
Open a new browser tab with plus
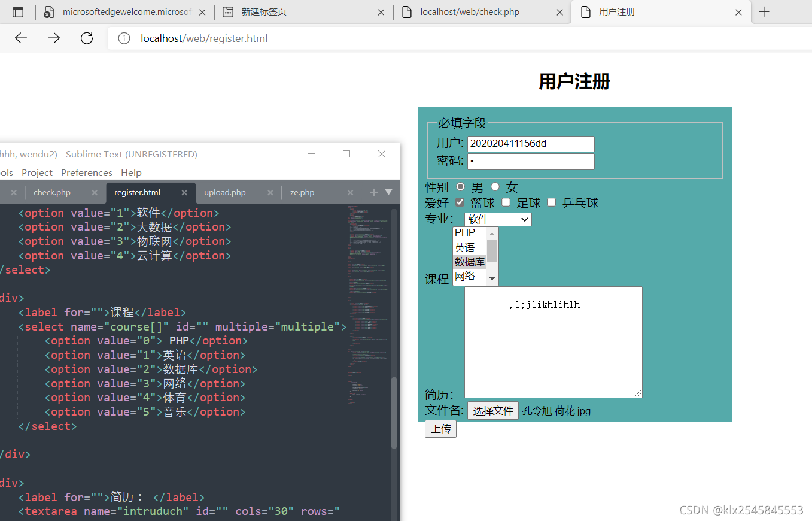[x=764, y=12]
